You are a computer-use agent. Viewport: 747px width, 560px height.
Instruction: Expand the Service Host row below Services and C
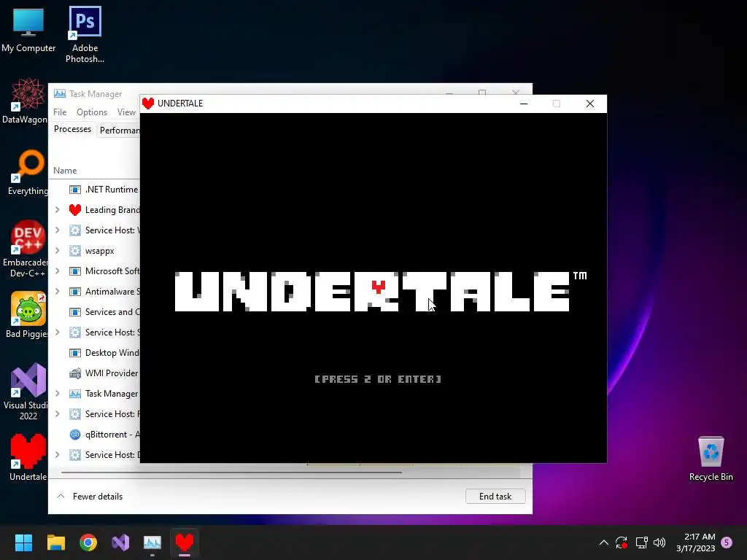(x=57, y=332)
